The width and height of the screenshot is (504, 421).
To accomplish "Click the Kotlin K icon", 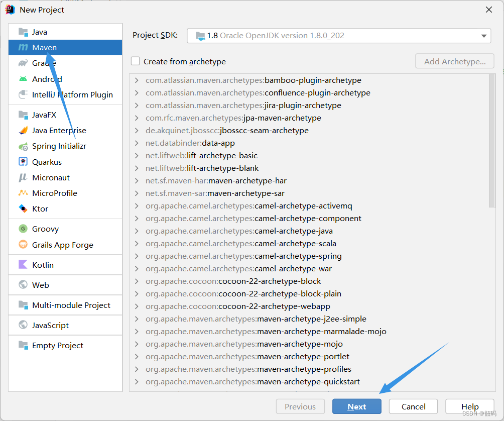I will 23,265.
